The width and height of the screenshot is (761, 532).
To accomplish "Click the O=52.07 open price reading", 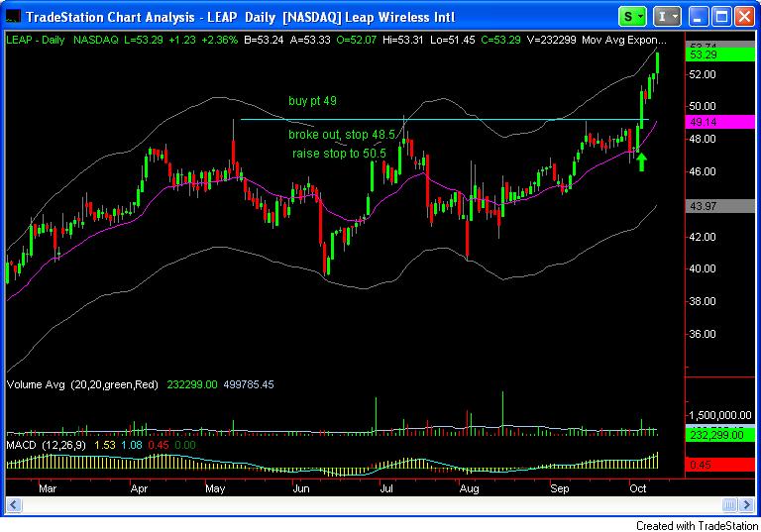I will click(x=357, y=40).
